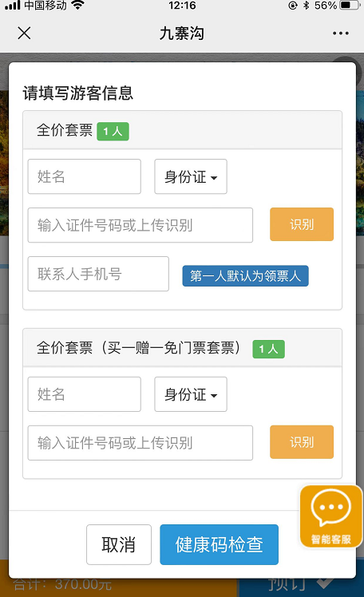
Task: Close the 九寨沟 page with the X icon
Action: coord(24,34)
